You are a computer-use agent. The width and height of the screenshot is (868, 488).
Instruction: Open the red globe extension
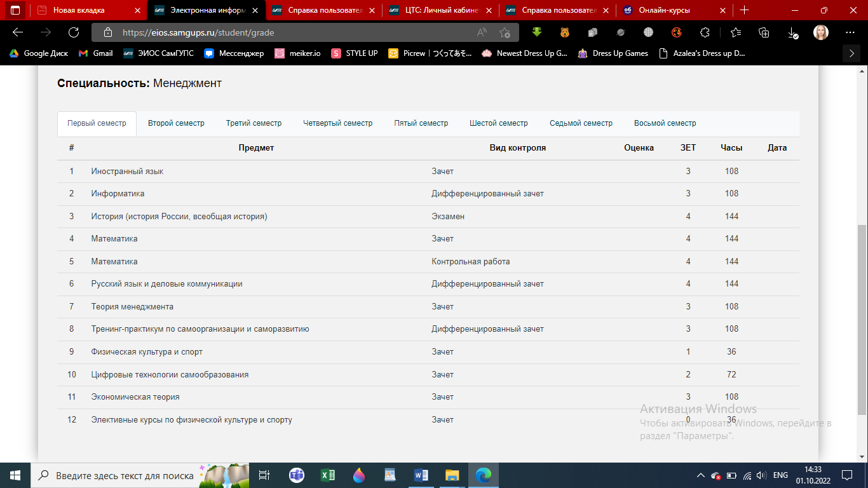677,32
